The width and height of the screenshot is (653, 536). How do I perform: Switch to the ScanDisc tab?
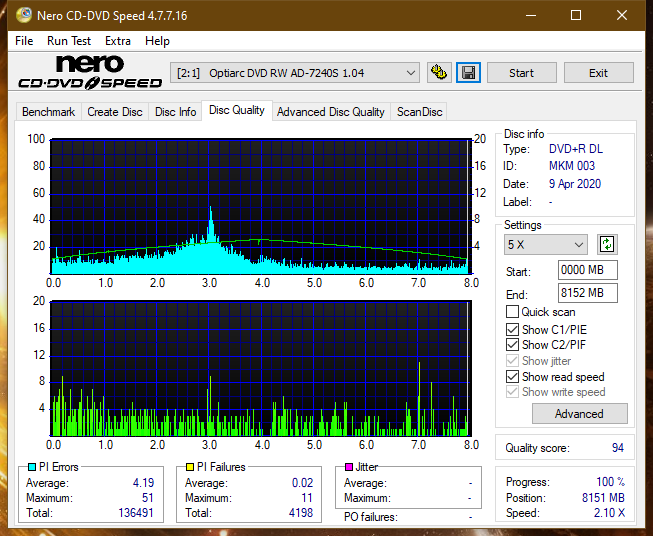(x=419, y=112)
